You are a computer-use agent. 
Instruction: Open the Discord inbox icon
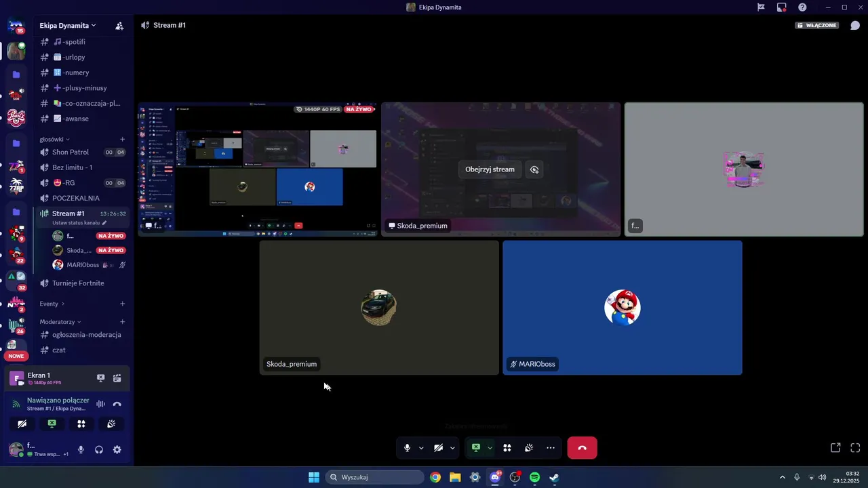click(x=782, y=7)
